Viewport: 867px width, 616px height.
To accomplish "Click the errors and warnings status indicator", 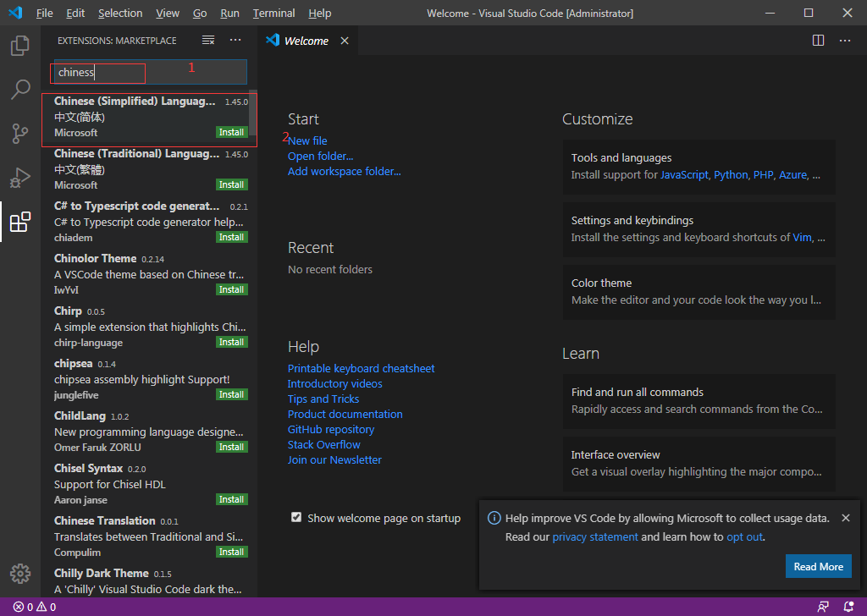I will [x=35, y=607].
